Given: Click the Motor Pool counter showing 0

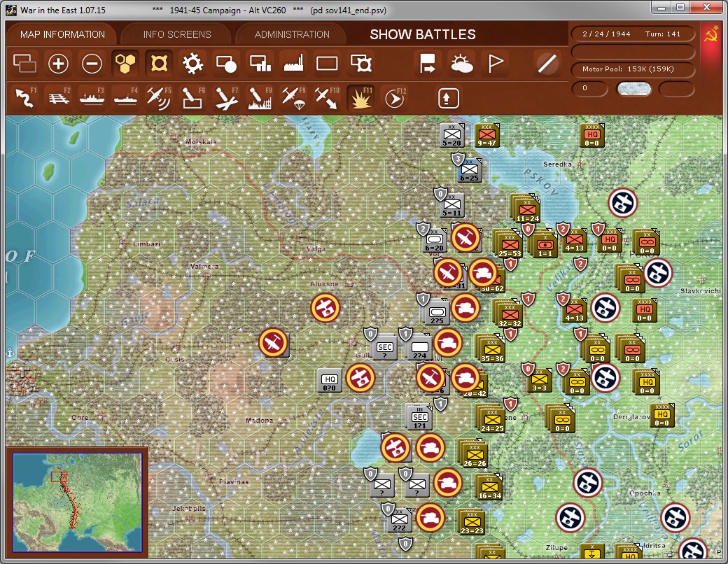Looking at the screenshot, I should point(589,88).
